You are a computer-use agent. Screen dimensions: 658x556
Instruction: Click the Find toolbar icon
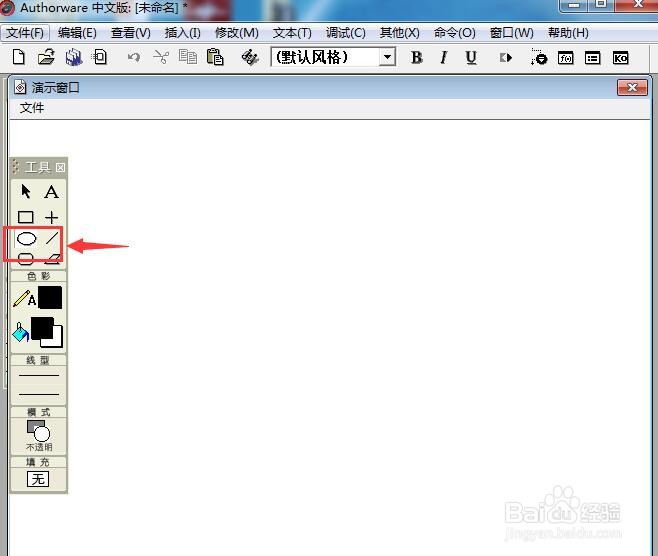tap(250, 57)
